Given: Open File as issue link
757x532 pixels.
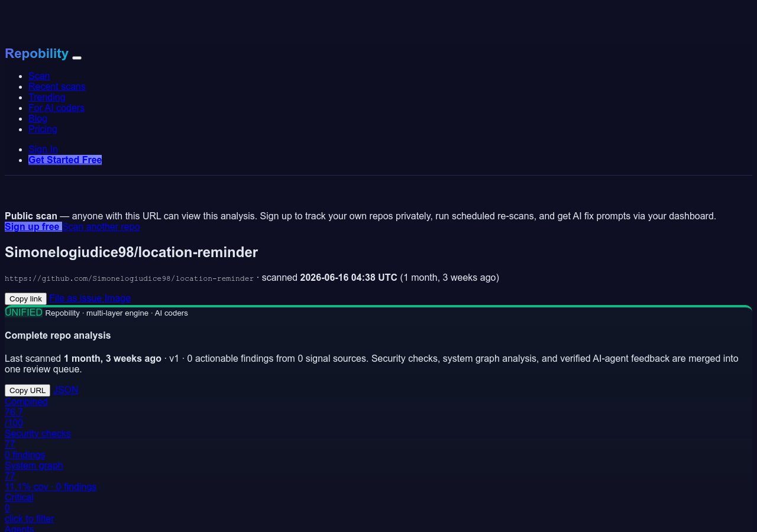Looking at the screenshot, I should point(76,298).
